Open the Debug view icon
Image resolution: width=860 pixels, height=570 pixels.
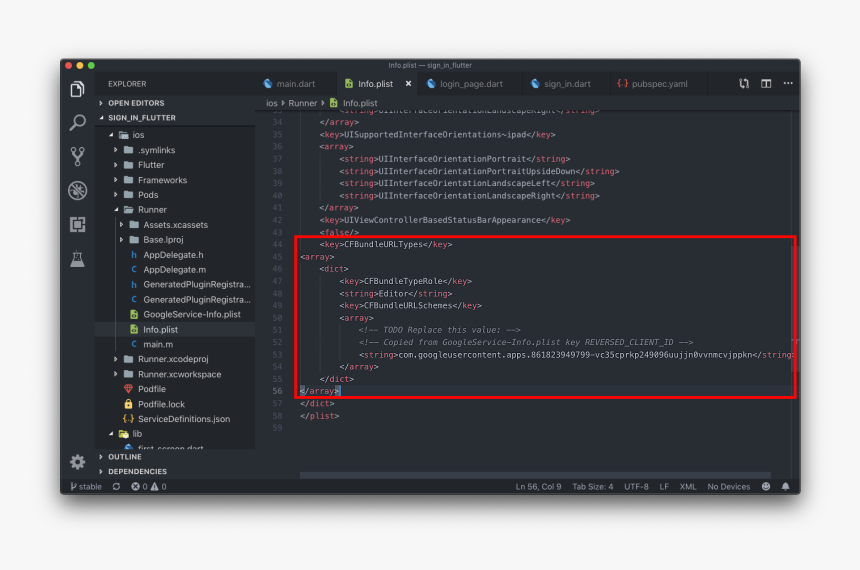(x=77, y=190)
